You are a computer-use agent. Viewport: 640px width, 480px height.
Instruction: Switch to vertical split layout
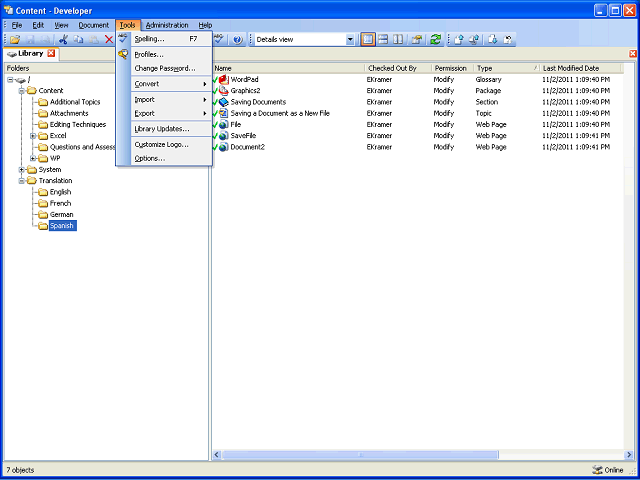coord(398,40)
